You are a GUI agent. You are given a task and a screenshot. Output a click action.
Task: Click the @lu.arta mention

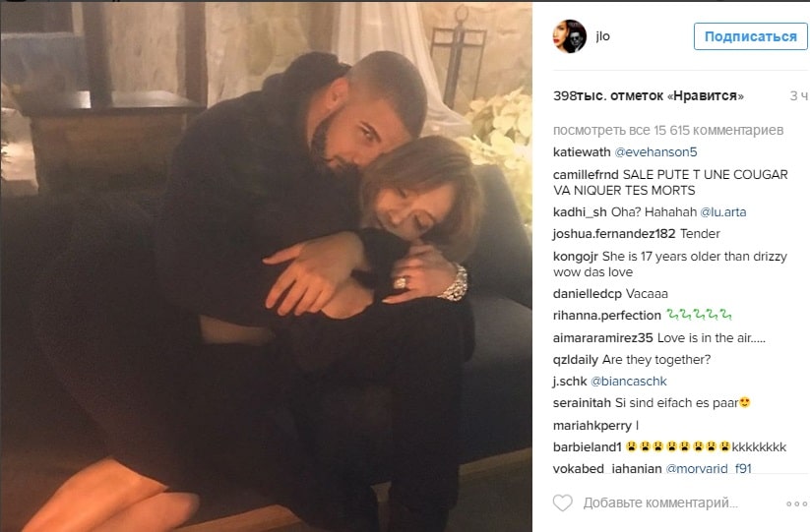coord(723,212)
